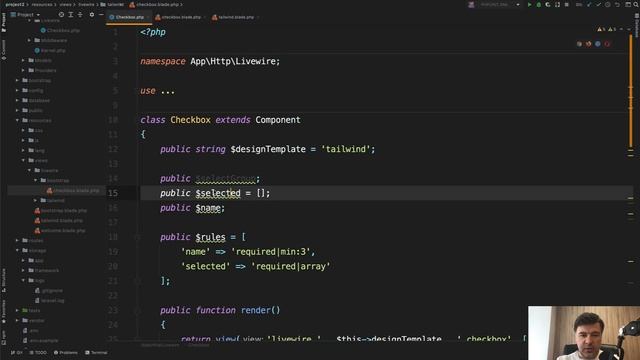Viewport: 640px width, 360px height.
Task: Open in Firefox browser icon in editor
Action: click(589, 44)
